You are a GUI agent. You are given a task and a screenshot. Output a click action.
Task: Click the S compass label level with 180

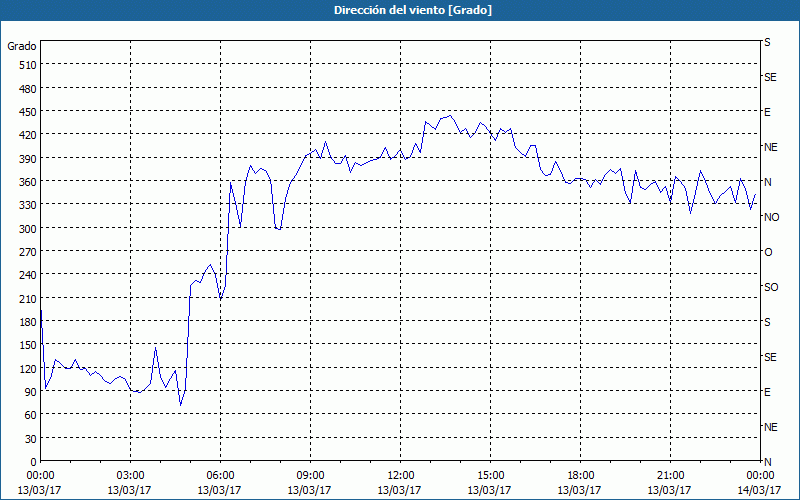click(x=767, y=322)
